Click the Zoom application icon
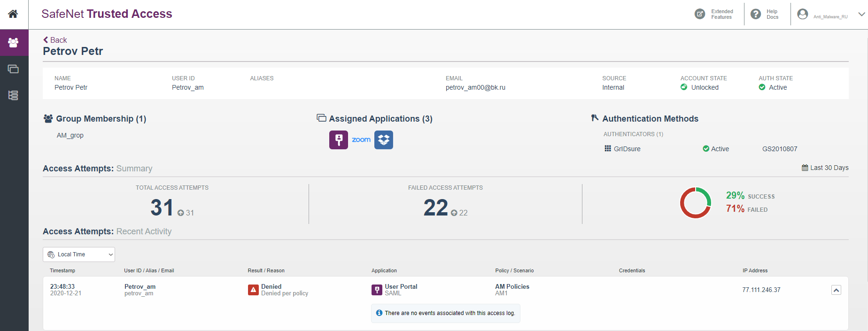Viewport: 868px width, 331px height. 361,140
